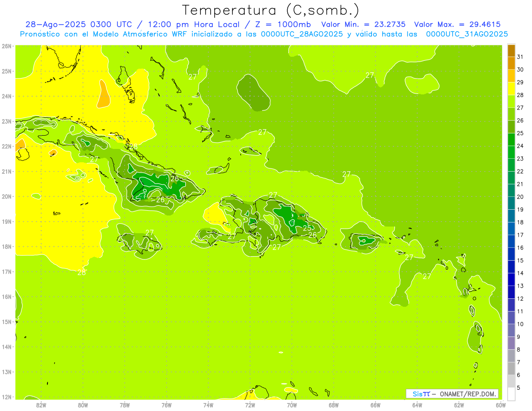Pick the teal legend swatch between 19 and 20

511,204
